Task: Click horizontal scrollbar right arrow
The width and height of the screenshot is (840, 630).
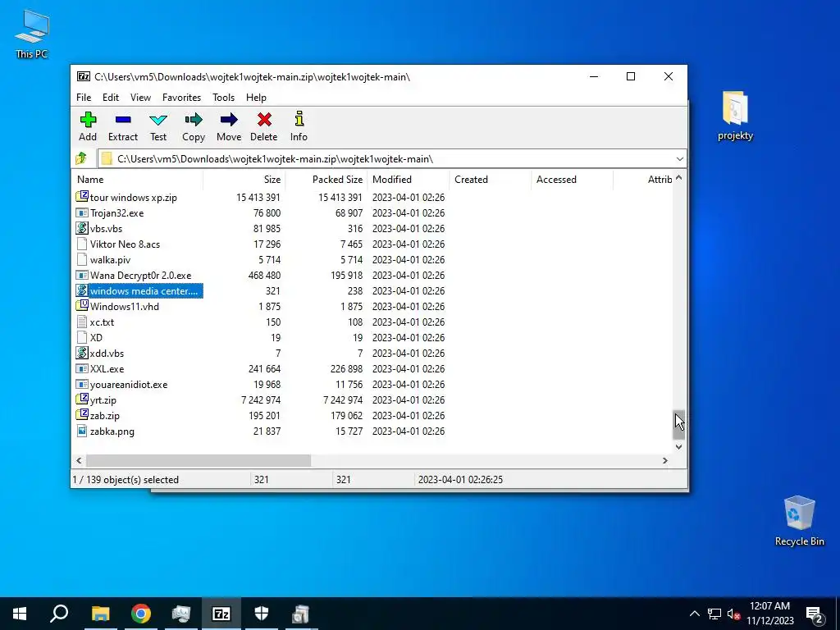Action: coord(664,460)
